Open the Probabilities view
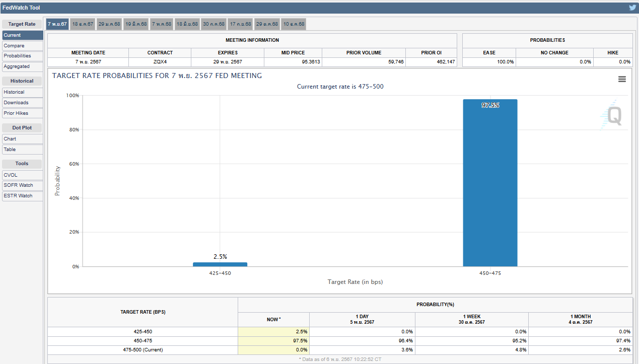Image resolution: width=639 pixels, height=364 pixels. [23, 56]
